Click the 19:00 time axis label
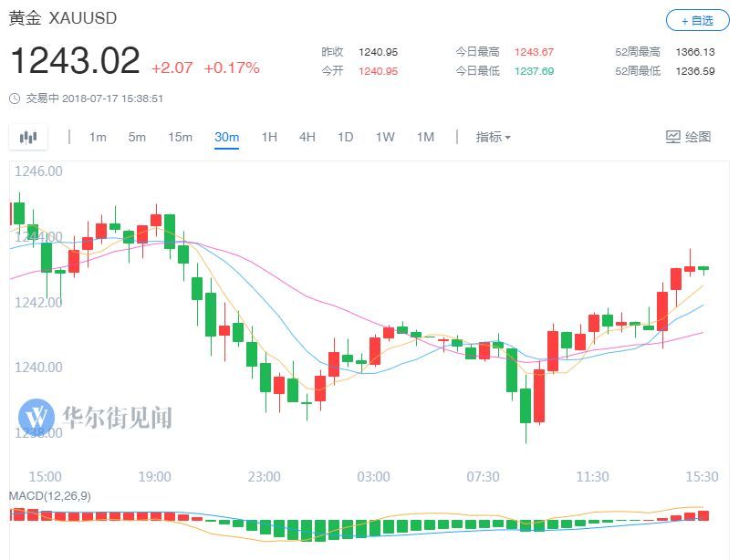 154,477
